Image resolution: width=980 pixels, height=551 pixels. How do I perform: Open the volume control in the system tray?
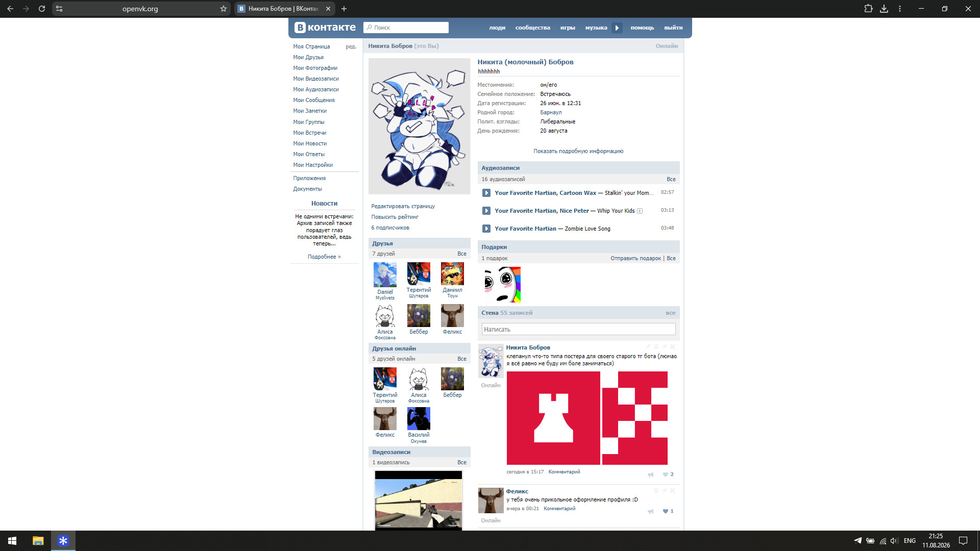click(894, 541)
